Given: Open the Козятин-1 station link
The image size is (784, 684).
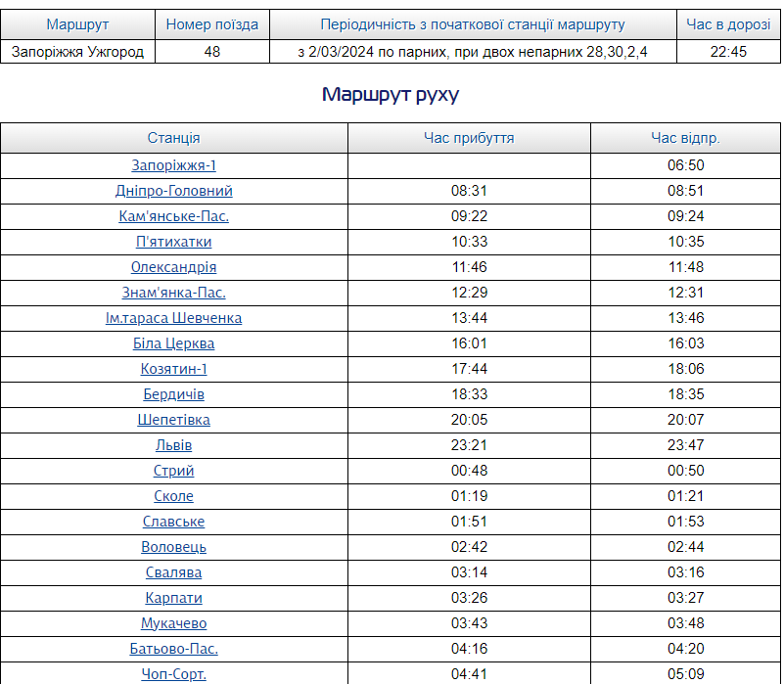Looking at the screenshot, I should click(x=173, y=369).
